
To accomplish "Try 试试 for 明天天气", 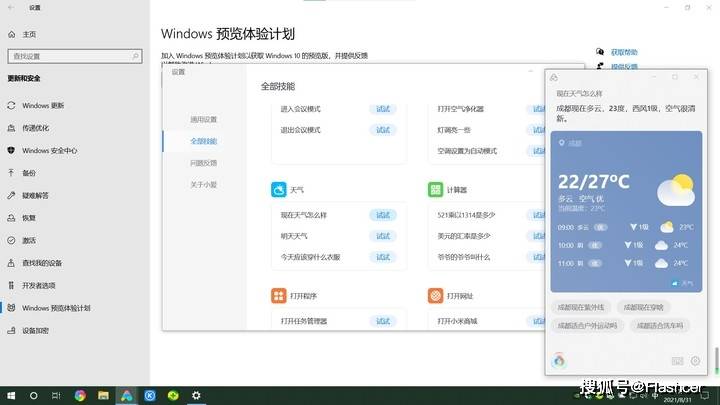I will coord(383,236).
